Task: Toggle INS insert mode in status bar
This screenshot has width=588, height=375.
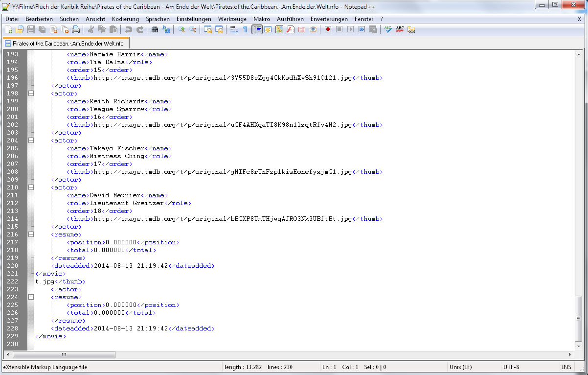Action: [566, 367]
